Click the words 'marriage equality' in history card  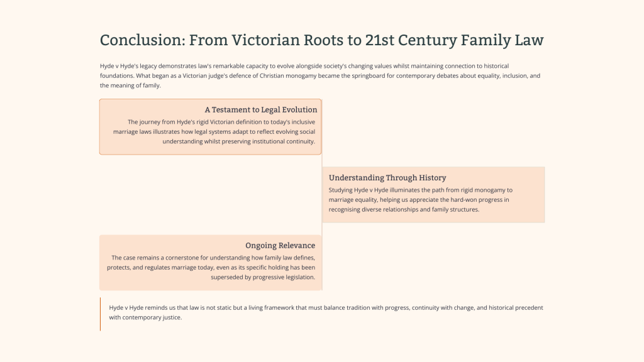(x=353, y=200)
